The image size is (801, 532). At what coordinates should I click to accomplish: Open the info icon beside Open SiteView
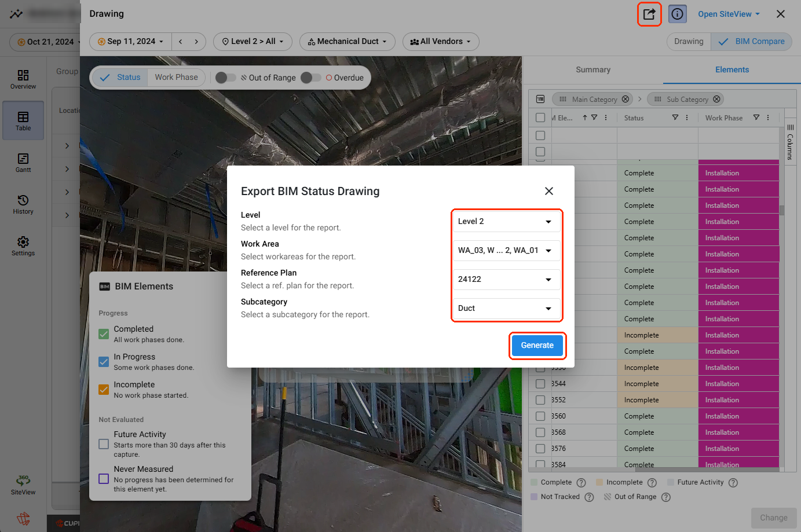[x=677, y=14]
